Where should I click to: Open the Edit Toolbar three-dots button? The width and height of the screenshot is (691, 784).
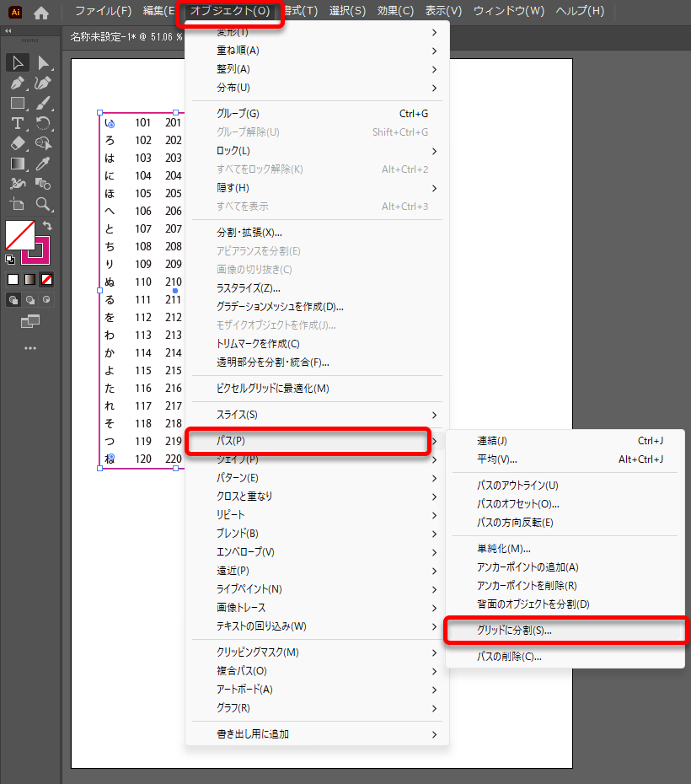30,348
